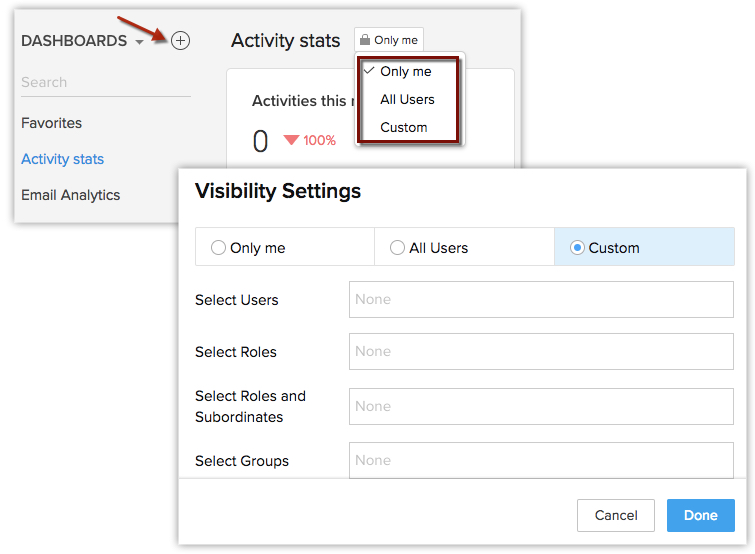Click the plus icon to add dashboard
The height and width of the screenshot is (554, 755).
(180, 41)
